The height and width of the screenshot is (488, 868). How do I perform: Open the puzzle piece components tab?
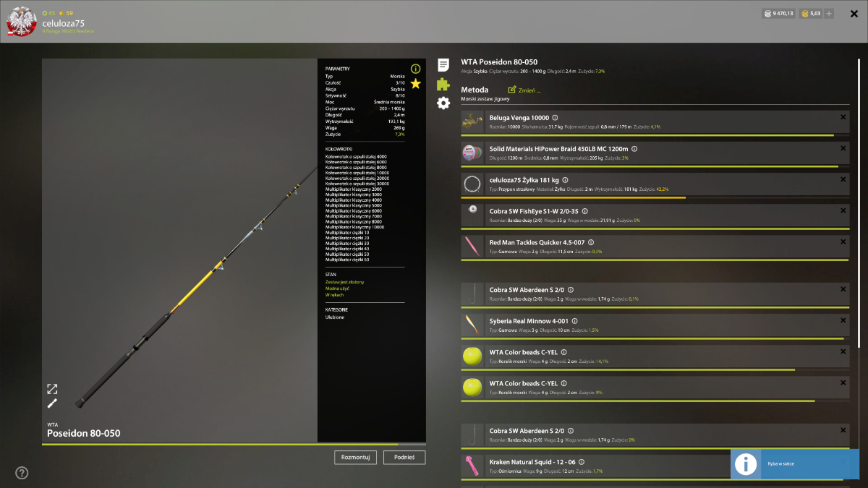pyautogui.click(x=443, y=84)
